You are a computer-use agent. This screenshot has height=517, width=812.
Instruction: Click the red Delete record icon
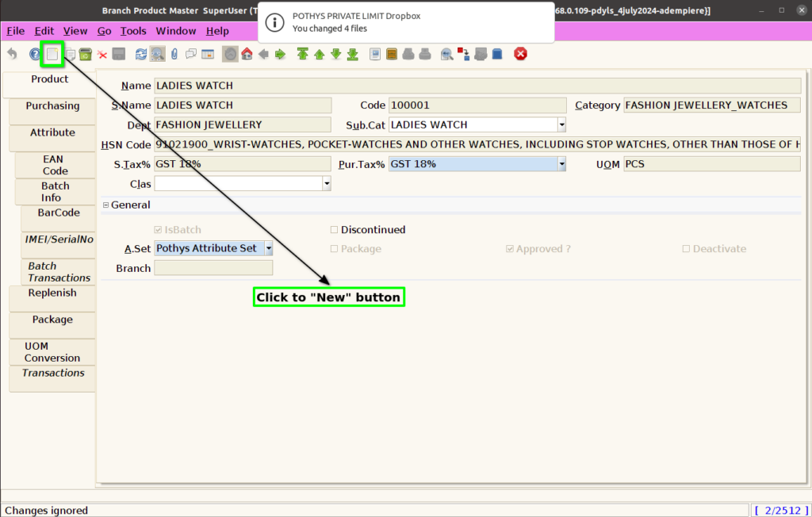102,55
